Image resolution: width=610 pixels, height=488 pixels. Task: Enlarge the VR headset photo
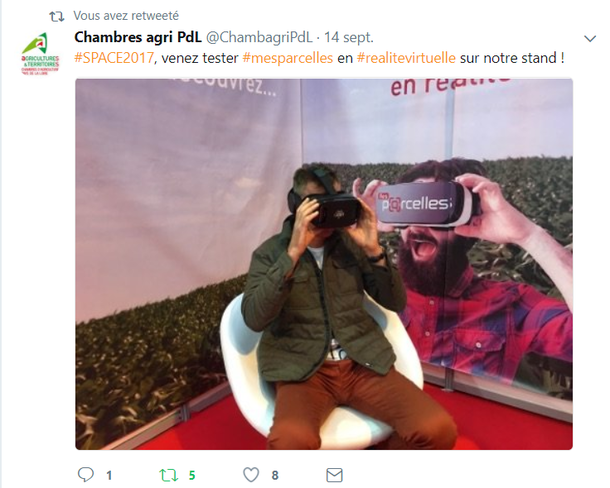tap(324, 264)
